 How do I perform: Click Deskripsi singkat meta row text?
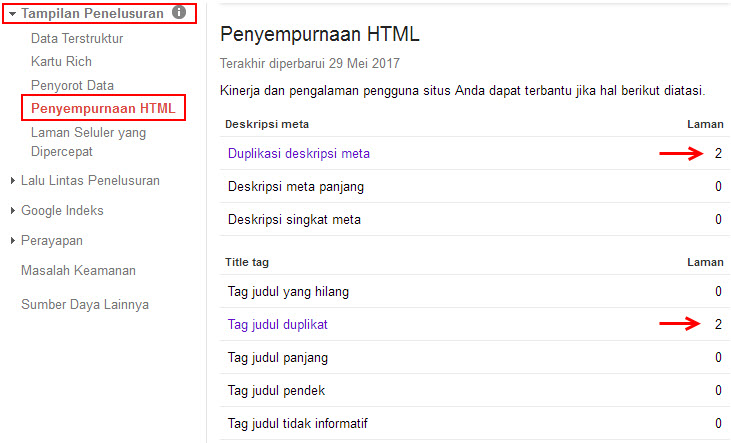pos(294,219)
